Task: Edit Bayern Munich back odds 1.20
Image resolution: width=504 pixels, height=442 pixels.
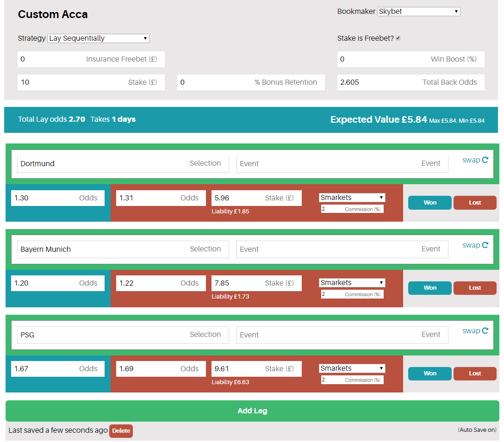Action: tap(58, 283)
